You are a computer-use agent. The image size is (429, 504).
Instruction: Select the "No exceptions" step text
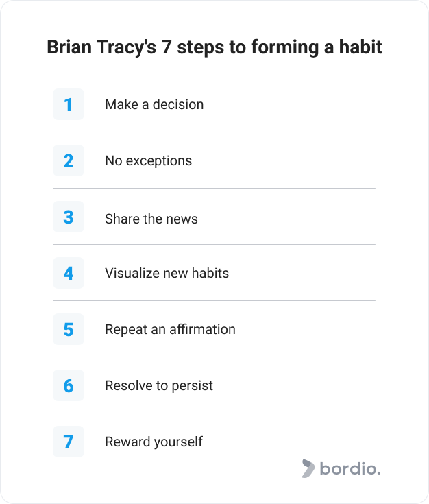click(x=149, y=160)
